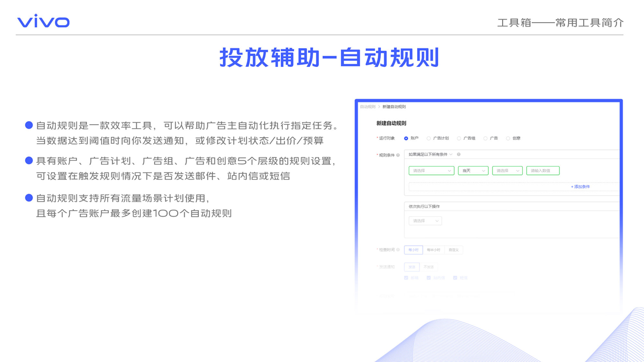Viewport: 644px width, 362px height.
Task: Open 请选择 dropdown under 依次执行以下操作
Action: (425, 221)
